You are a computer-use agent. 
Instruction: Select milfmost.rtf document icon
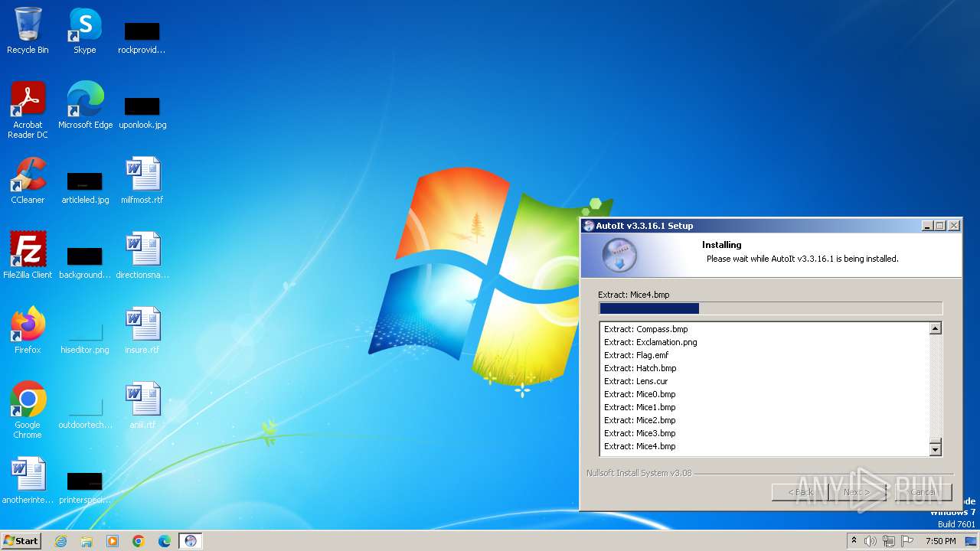pyautogui.click(x=142, y=181)
